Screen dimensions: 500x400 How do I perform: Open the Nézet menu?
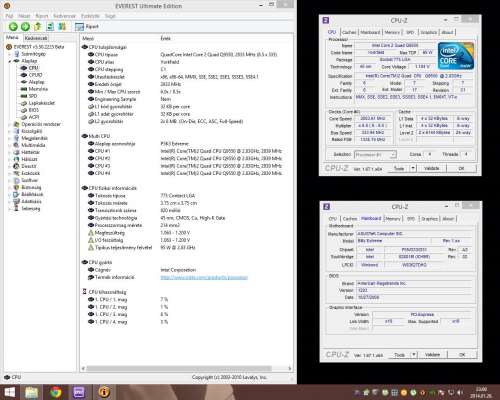24,16
